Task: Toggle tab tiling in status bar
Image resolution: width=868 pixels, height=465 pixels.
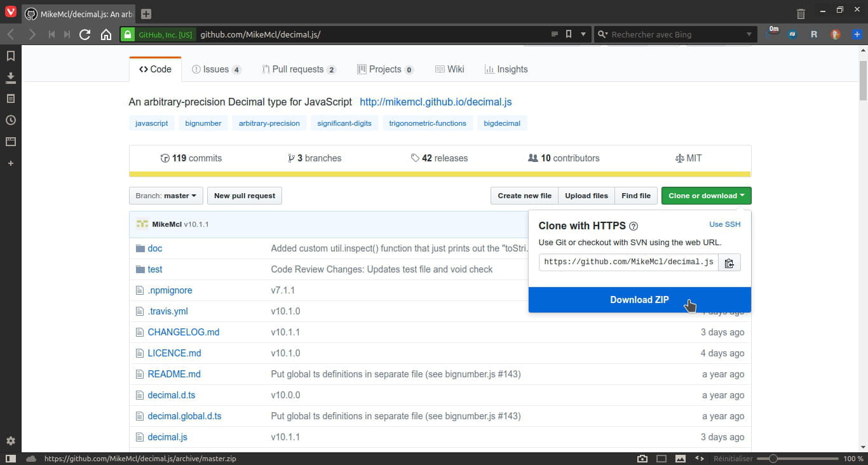Action: pos(661,459)
